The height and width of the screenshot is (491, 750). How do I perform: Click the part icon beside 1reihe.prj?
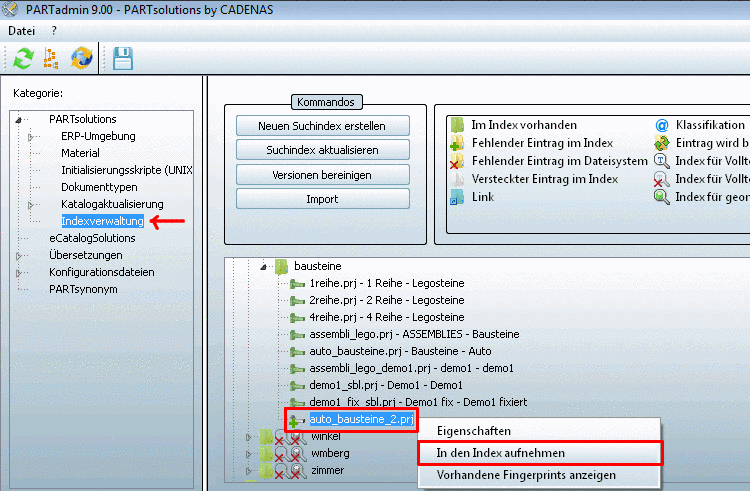297,284
